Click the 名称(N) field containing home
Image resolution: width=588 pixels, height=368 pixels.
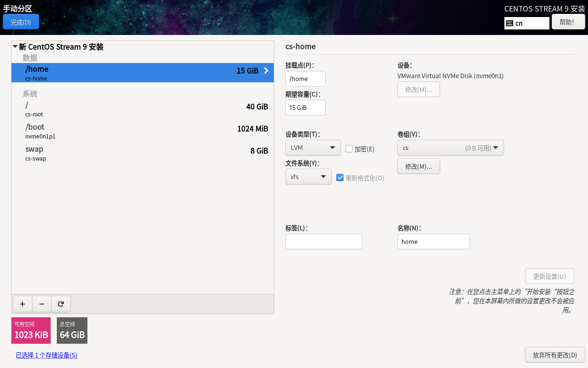pos(434,241)
